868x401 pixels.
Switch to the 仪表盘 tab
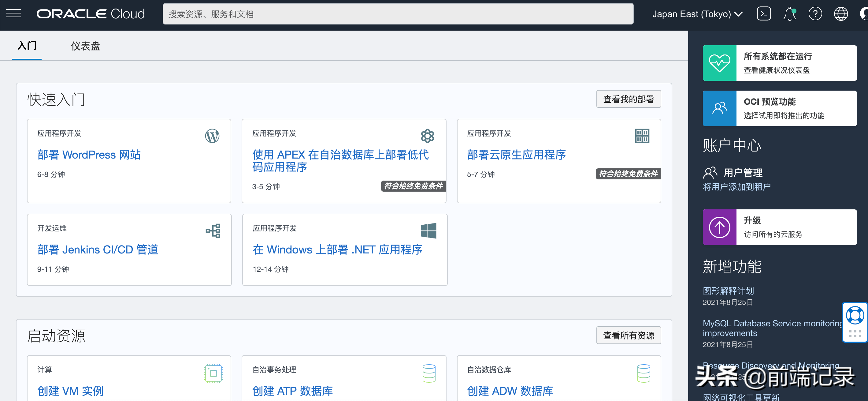(86, 46)
